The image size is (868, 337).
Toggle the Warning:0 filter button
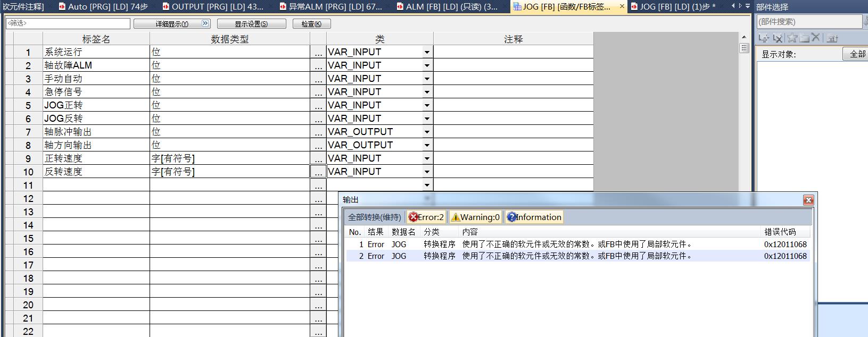click(475, 217)
